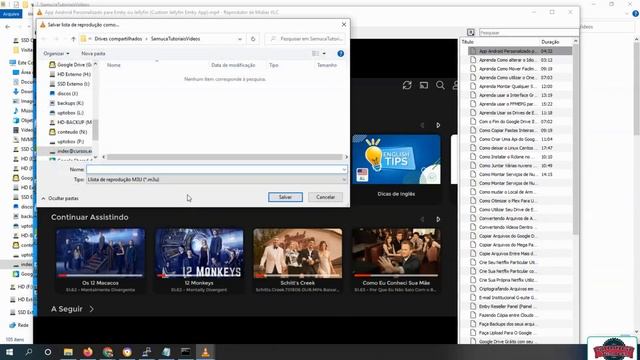Sort files by Tamanho column

pos(327,65)
